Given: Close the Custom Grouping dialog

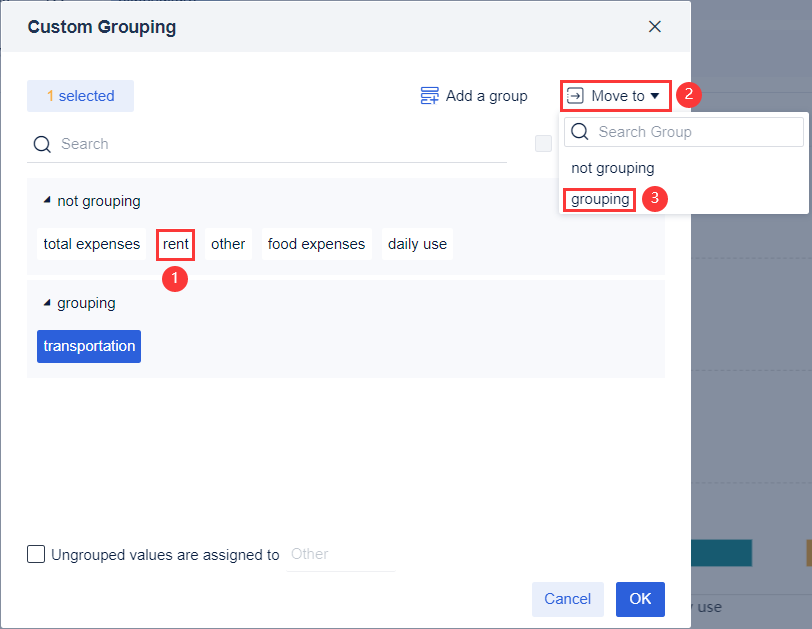Looking at the screenshot, I should click(655, 27).
